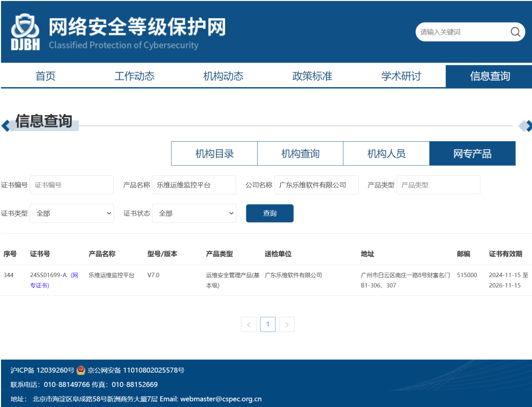The image size is (532, 407).
Task: Select page 1 in pagination
Action: coord(267,324)
